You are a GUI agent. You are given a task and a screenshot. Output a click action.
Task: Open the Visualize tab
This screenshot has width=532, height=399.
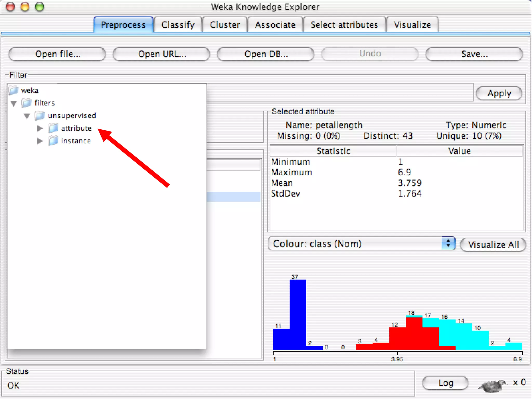412,25
